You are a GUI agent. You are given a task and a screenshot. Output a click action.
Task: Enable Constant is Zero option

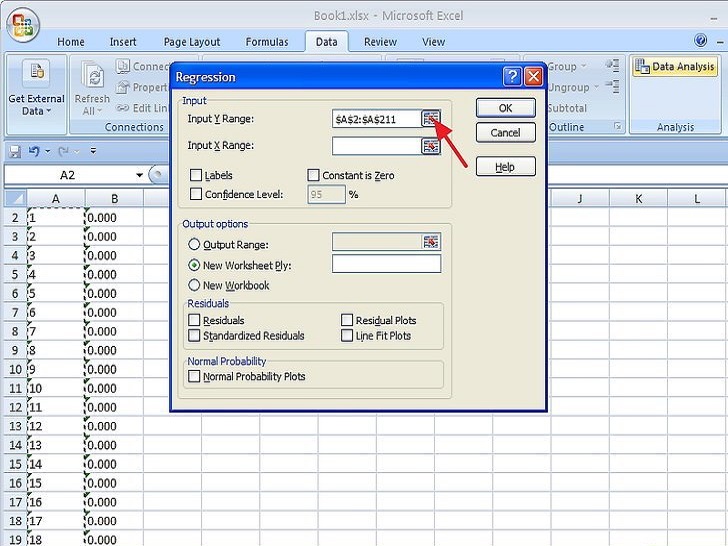[313, 175]
